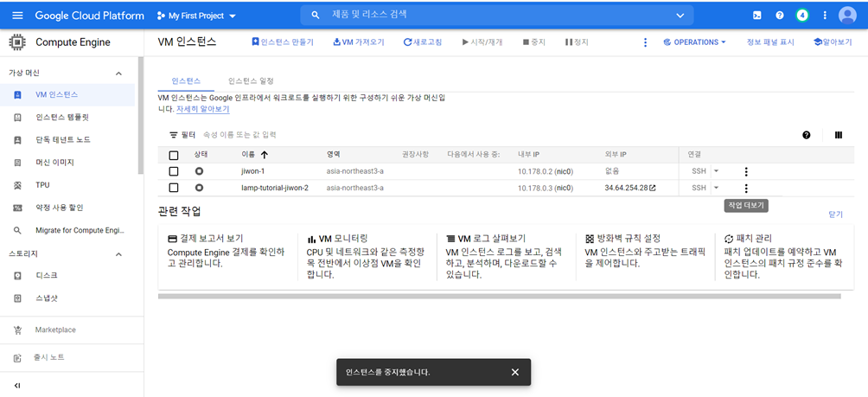Open more actions for lamp-tutorial-jiwon-2 row
Viewport: 868px width, 397px height.
point(746,189)
